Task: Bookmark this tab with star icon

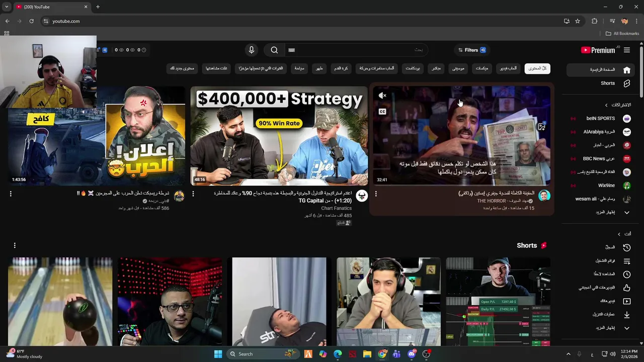Action: point(578,21)
